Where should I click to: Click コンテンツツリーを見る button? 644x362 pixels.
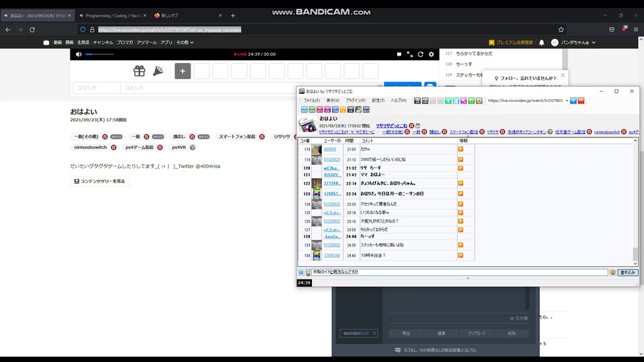click(99, 181)
